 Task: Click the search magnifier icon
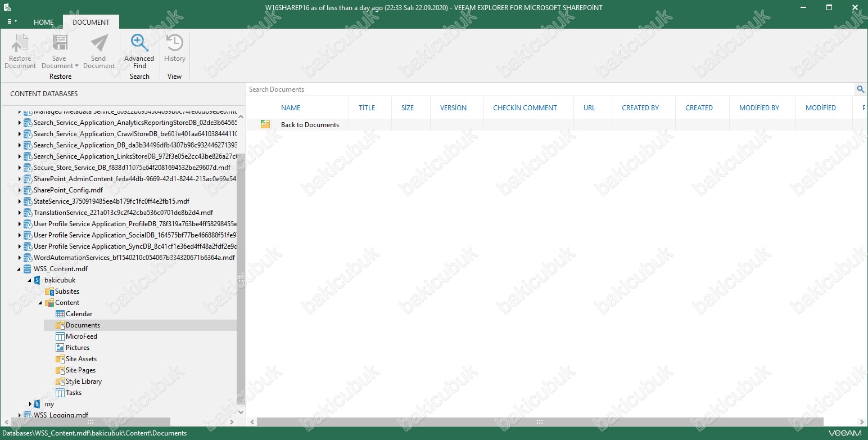(861, 89)
